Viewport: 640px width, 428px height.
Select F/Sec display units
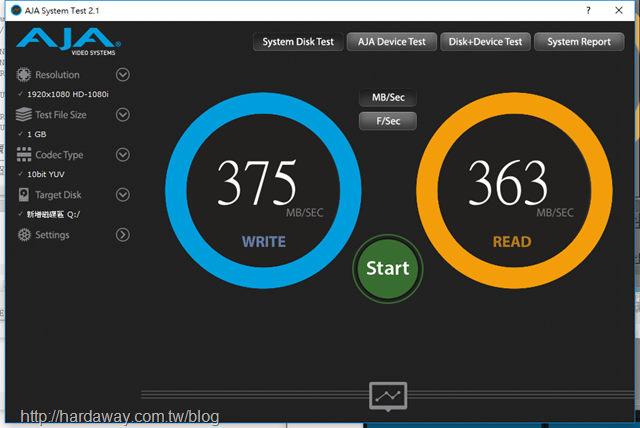(x=388, y=121)
